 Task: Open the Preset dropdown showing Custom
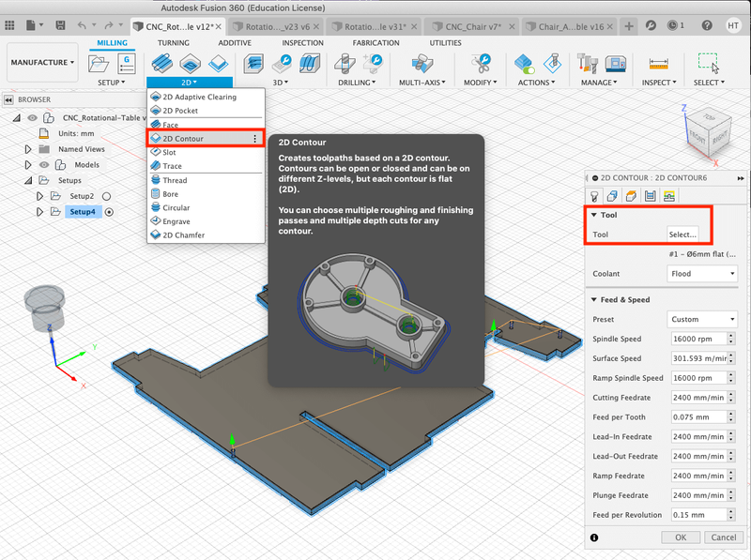coord(703,319)
